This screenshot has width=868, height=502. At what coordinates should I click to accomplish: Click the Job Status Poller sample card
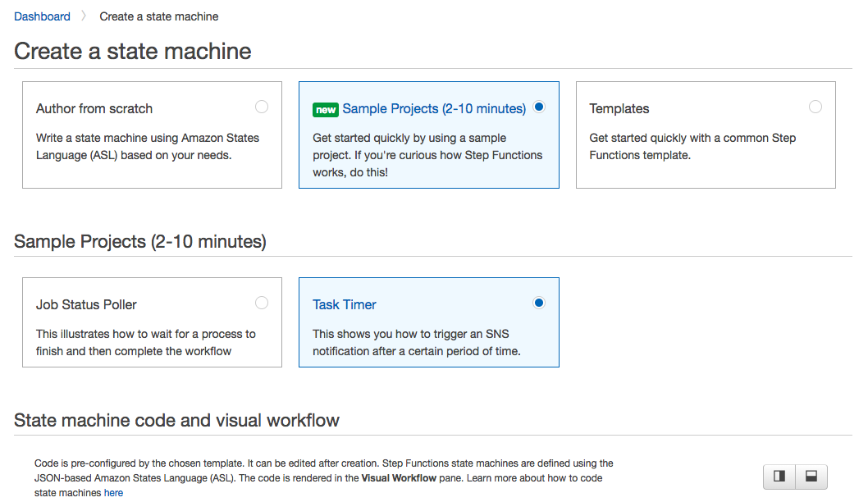tap(152, 322)
